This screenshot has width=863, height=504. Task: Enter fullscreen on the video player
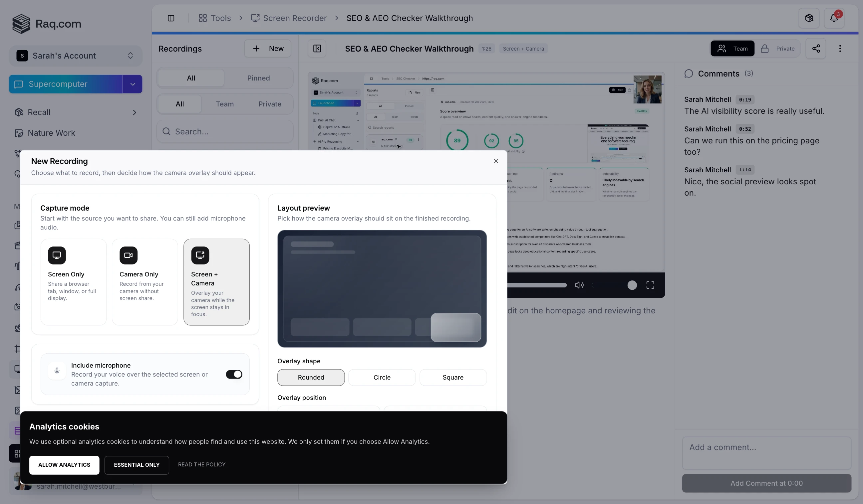(x=650, y=285)
